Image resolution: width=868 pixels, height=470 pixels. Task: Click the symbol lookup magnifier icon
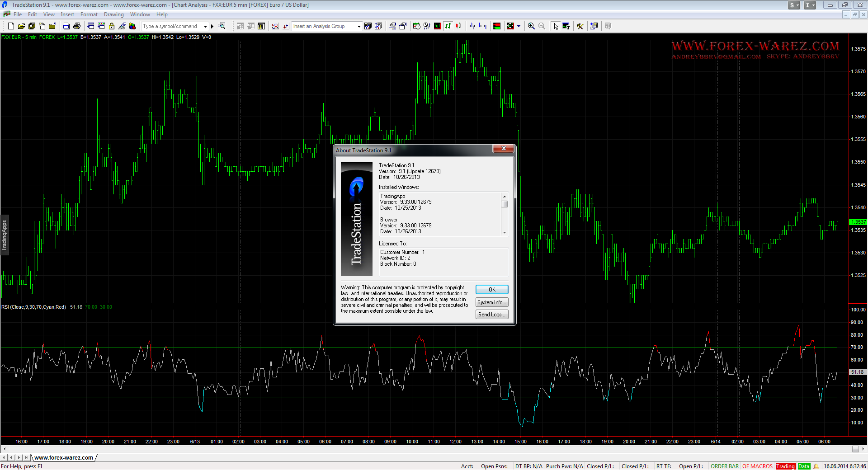pos(222,26)
